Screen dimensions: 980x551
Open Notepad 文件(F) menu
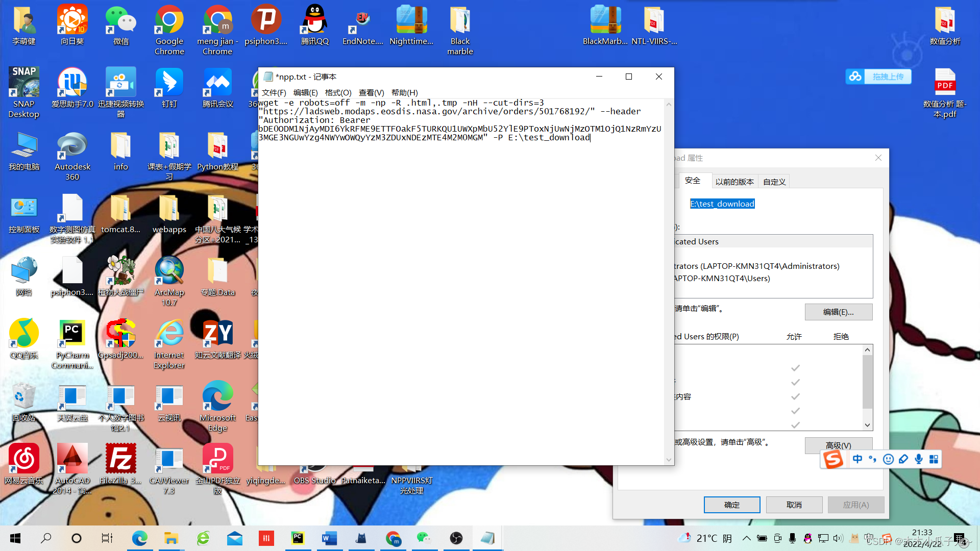274,92
